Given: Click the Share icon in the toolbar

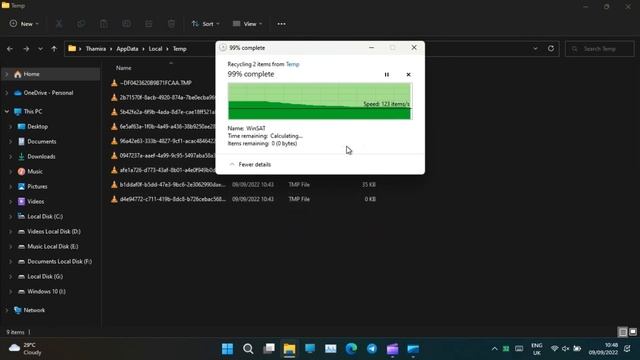Looking at the screenshot, I should 149,24.
